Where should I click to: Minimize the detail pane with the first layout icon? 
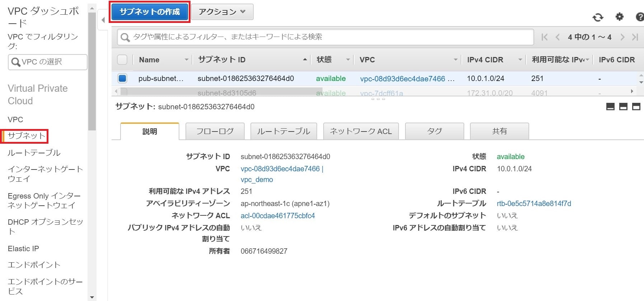tap(610, 106)
